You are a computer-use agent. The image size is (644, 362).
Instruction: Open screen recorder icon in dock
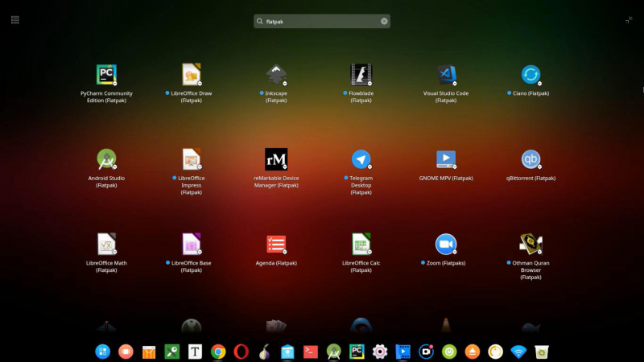427,352
